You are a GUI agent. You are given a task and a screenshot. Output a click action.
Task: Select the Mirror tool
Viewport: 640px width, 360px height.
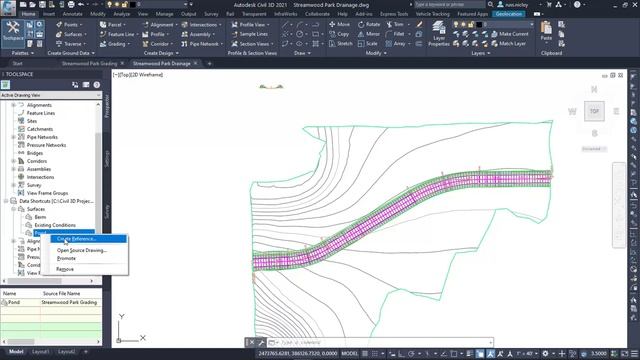pos(369,34)
